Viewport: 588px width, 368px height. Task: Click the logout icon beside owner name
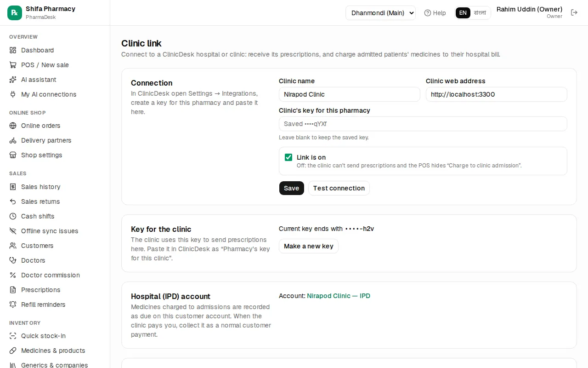[x=574, y=12]
